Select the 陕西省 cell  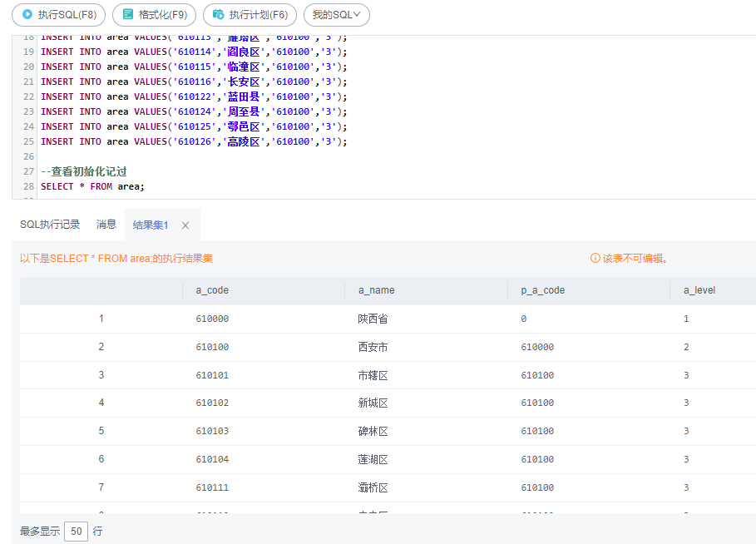pos(373,319)
